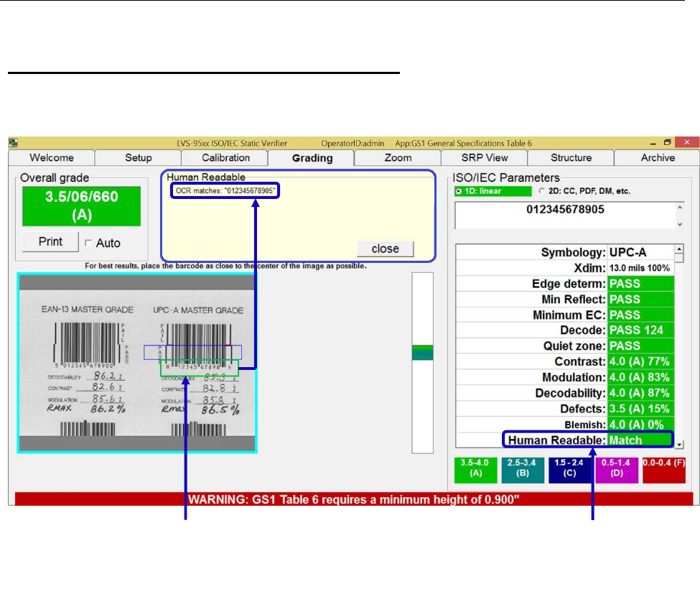Image resolution: width=700 pixels, height=602 pixels.
Task: Click the Print button
Action: (50, 241)
